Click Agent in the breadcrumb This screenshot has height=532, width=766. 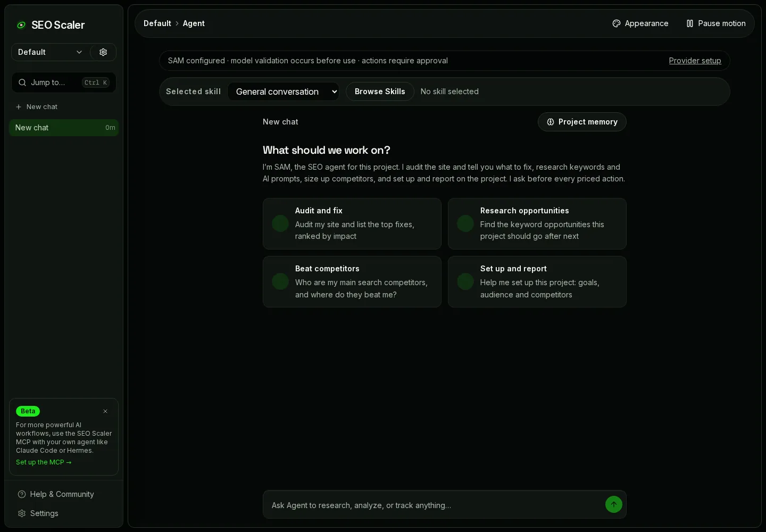pos(194,23)
